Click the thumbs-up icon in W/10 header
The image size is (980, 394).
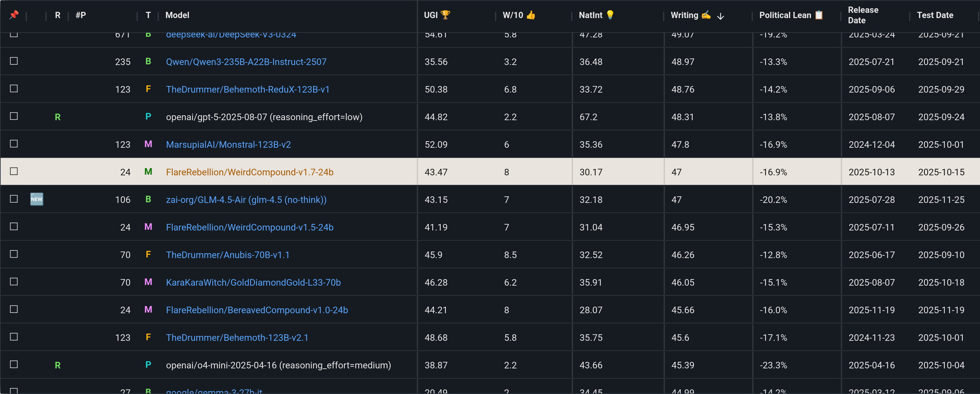(x=531, y=15)
